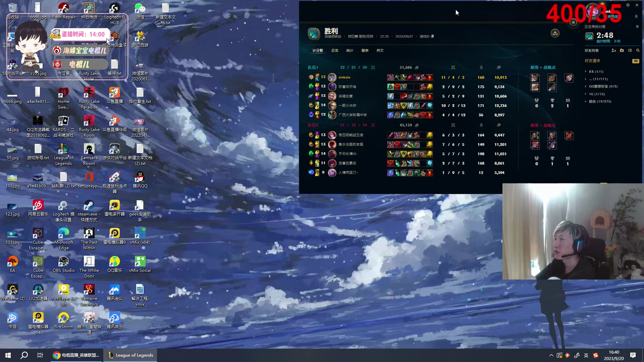Select the 排位畜生.txt desktop file

point(140,96)
